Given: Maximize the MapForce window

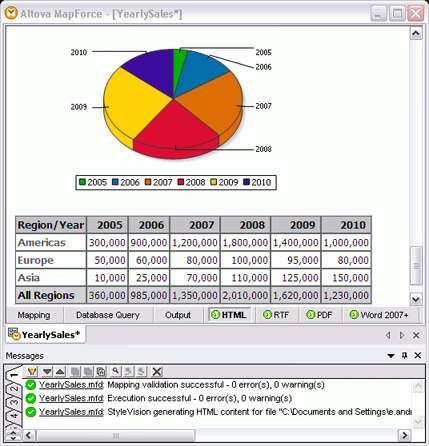Looking at the screenshot, I should (x=397, y=14).
